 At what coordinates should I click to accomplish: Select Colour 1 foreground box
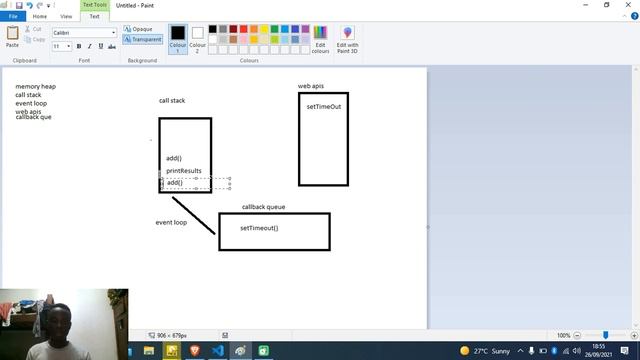(x=178, y=39)
